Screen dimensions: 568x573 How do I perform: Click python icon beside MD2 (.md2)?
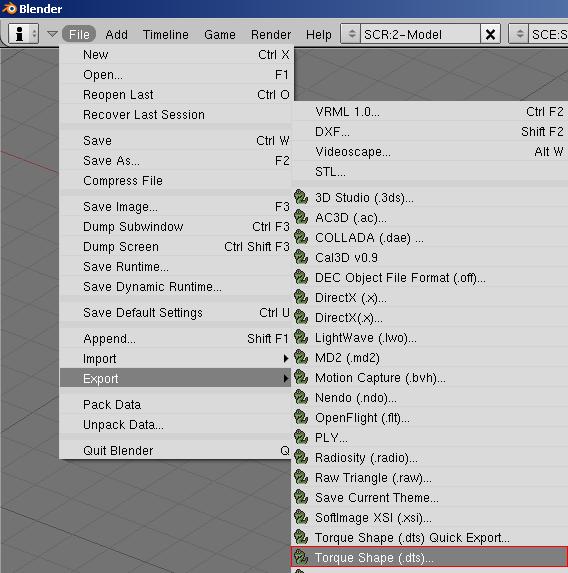click(301, 357)
